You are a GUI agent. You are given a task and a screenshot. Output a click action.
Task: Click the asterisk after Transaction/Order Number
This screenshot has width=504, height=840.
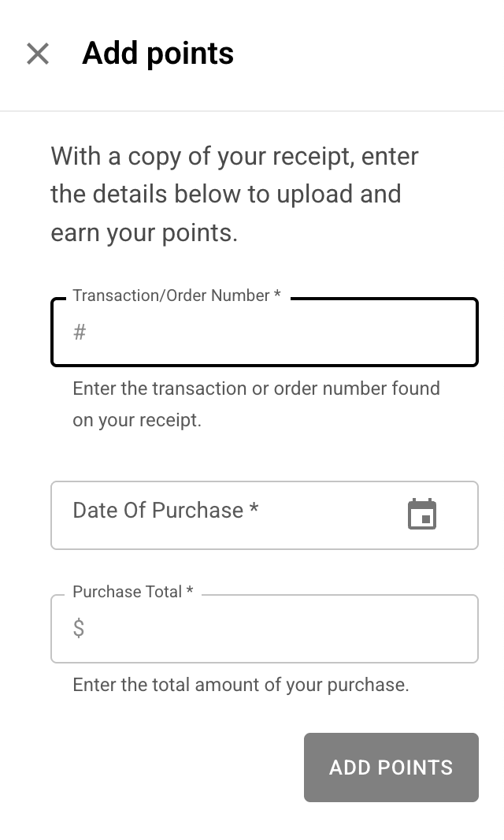point(277,295)
